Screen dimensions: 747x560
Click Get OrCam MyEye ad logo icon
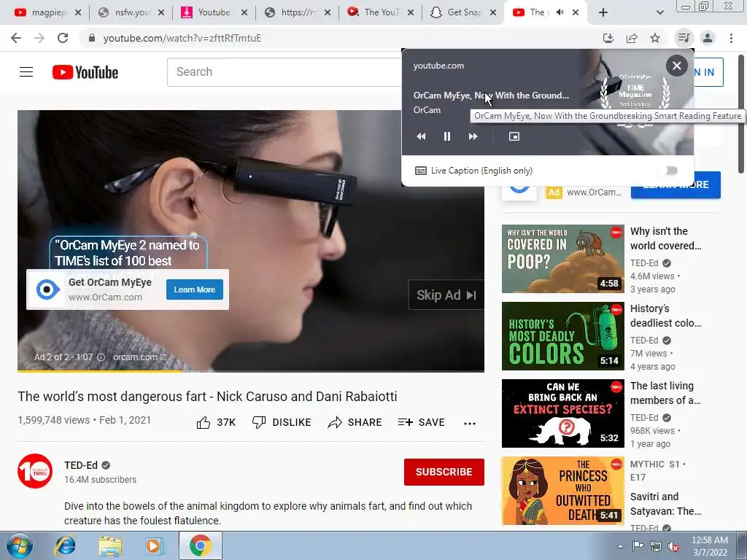[x=47, y=289]
